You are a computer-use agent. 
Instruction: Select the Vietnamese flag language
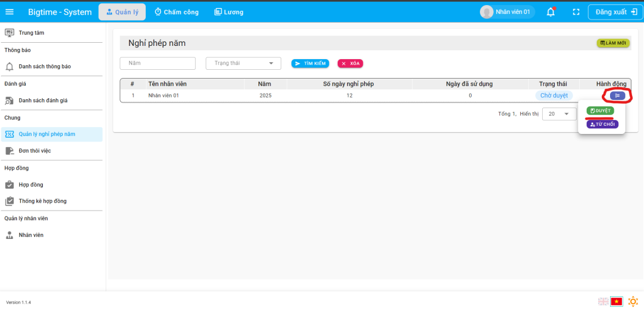click(616, 301)
